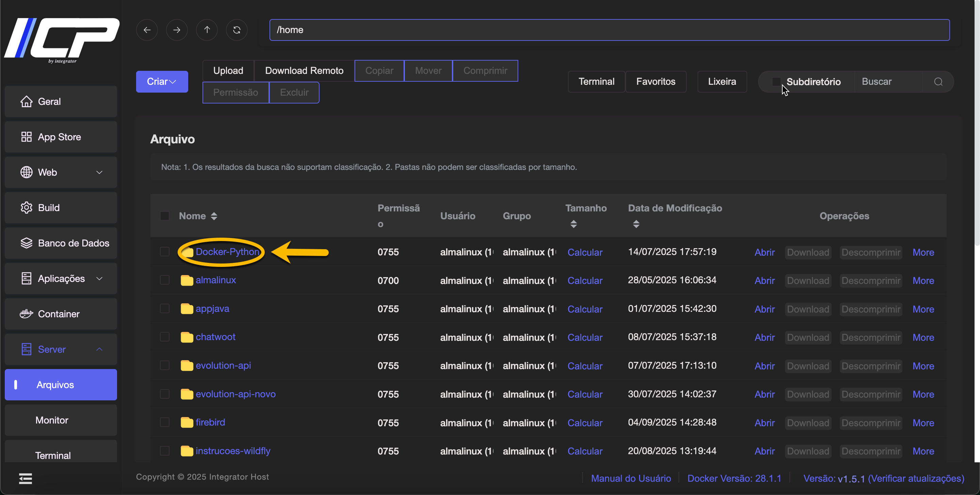980x495 pixels.
Task: Click the /home path input field
Action: [609, 30]
